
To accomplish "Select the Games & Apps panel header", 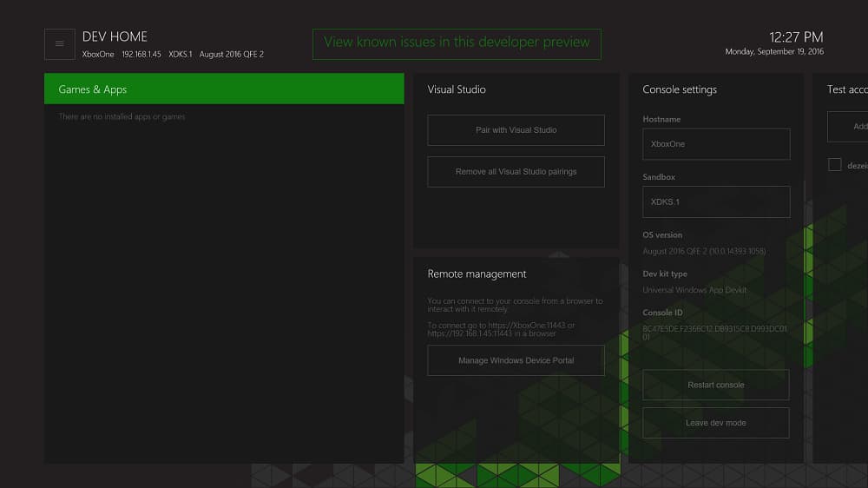I will point(224,89).
